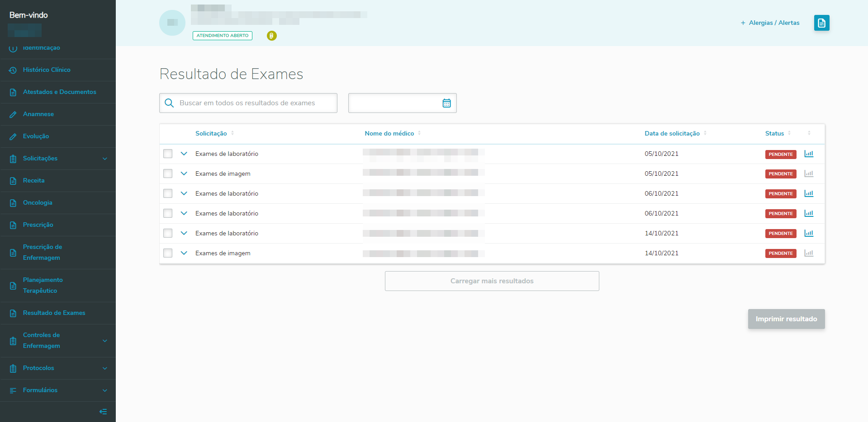Click the Oncologia document icon
Screen dimensions: 868x422
13,203
